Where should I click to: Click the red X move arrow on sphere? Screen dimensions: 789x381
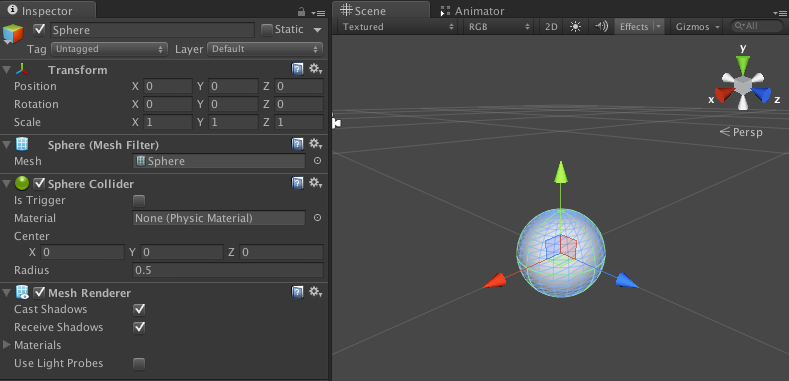click(494, 281)
